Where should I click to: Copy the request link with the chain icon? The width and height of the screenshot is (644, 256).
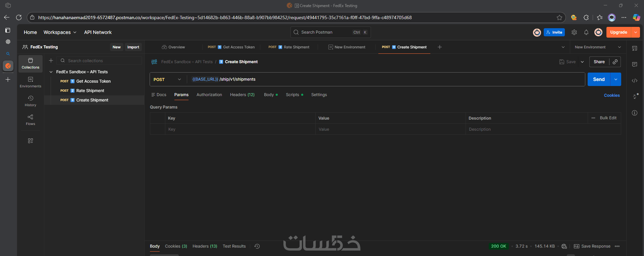point(615,62)
